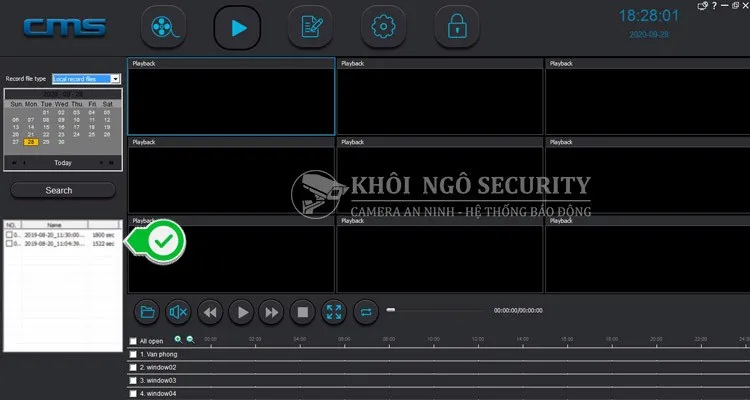
Task: Click the 12:00 mark on timeline
Action: coord(478,339)
